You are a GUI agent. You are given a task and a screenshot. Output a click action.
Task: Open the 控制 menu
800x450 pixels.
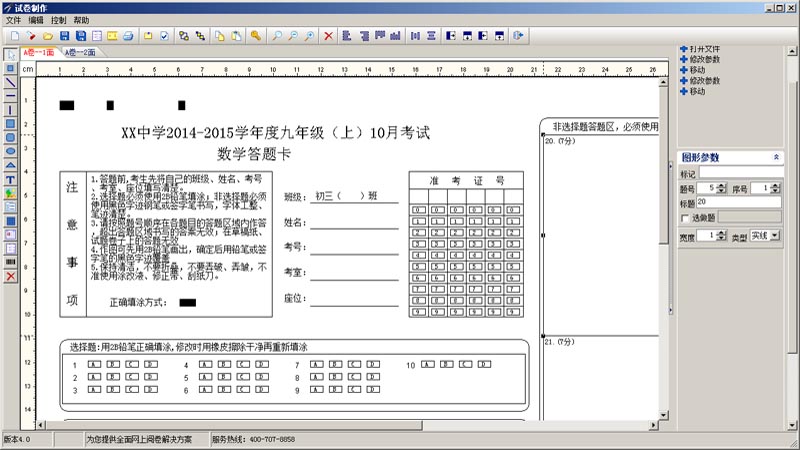click(58, 20)
